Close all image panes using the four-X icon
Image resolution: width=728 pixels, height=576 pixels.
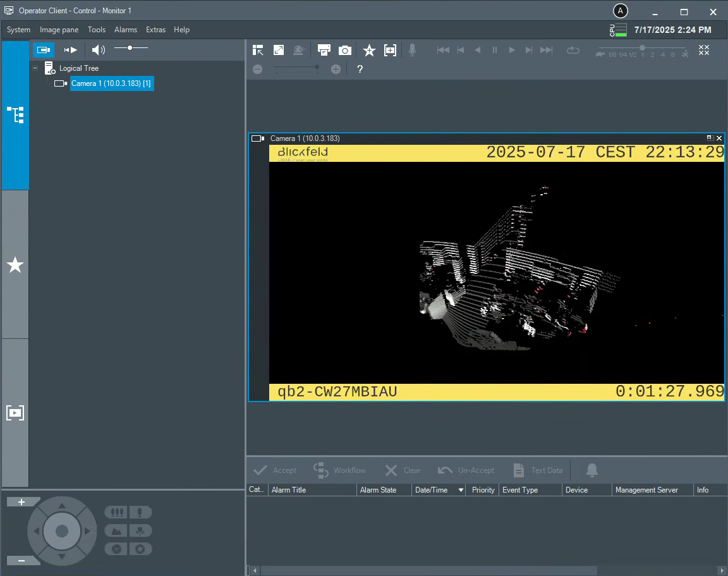point(704,51)
